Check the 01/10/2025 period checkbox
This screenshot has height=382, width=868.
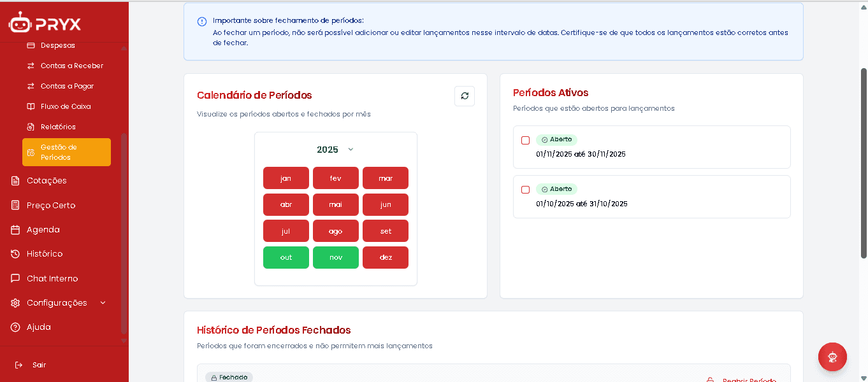pyautogui.click(x=525, y=189)
